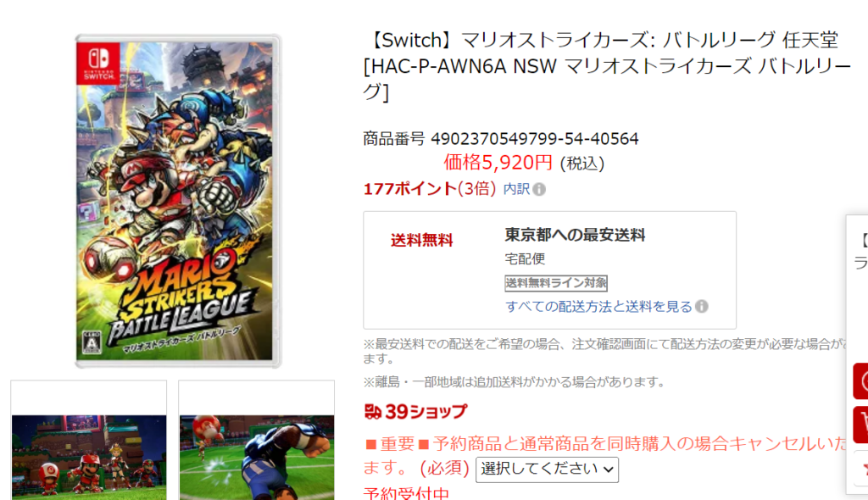Click the 177ポイント(3倍) points text

pos(430,189)
